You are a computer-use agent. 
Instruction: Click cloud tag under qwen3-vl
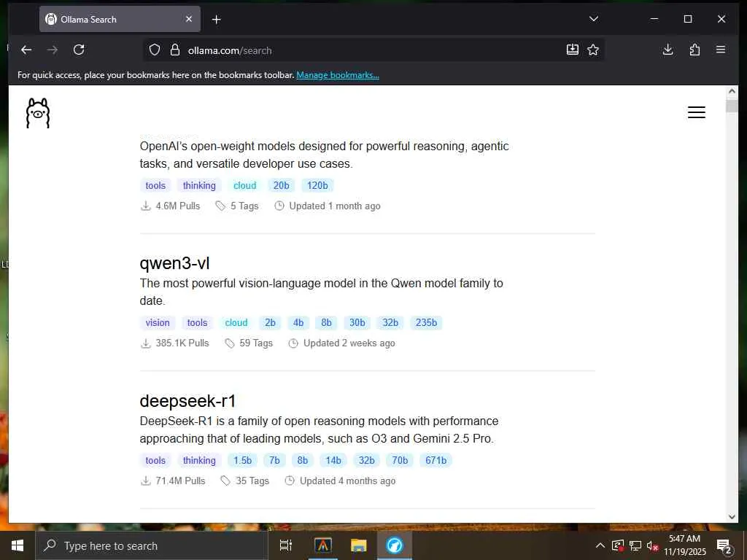pyautogui.click(x=236, y=323)
